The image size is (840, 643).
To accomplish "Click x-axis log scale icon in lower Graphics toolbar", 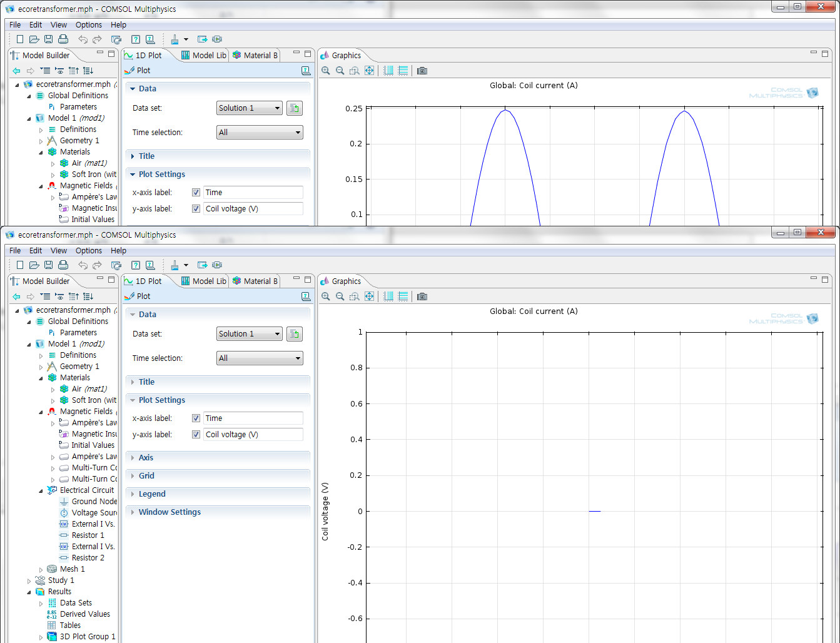I will tap(388, 296).
